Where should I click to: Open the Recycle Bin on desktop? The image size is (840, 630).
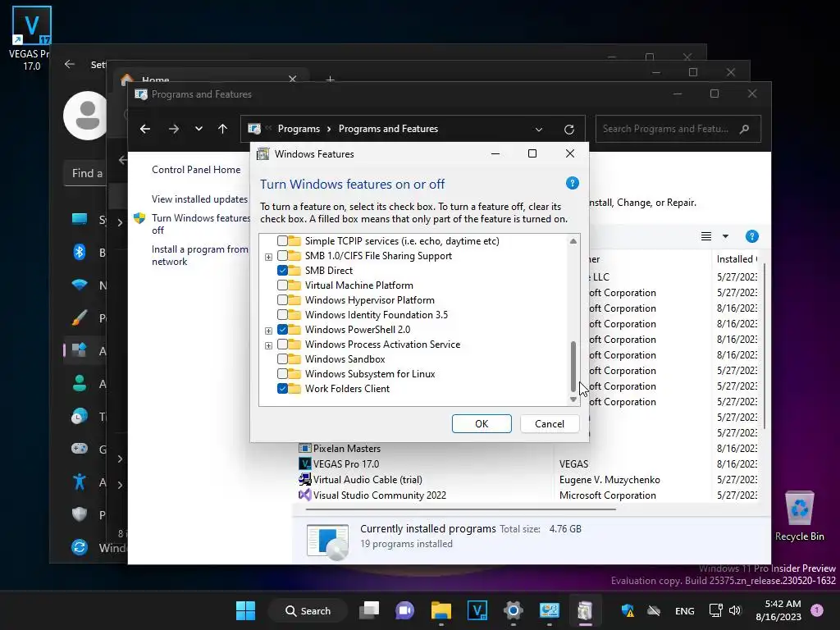pos(799,516)
